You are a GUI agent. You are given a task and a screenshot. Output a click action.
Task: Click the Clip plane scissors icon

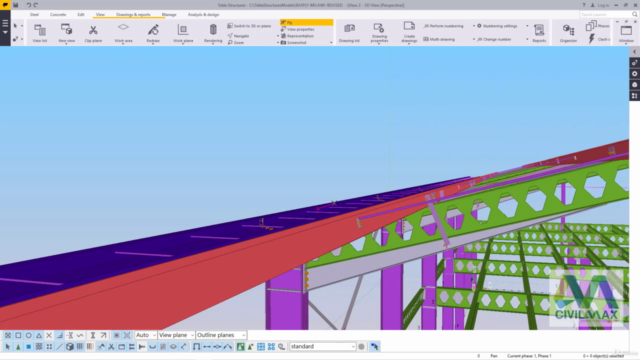click(93, 30)
